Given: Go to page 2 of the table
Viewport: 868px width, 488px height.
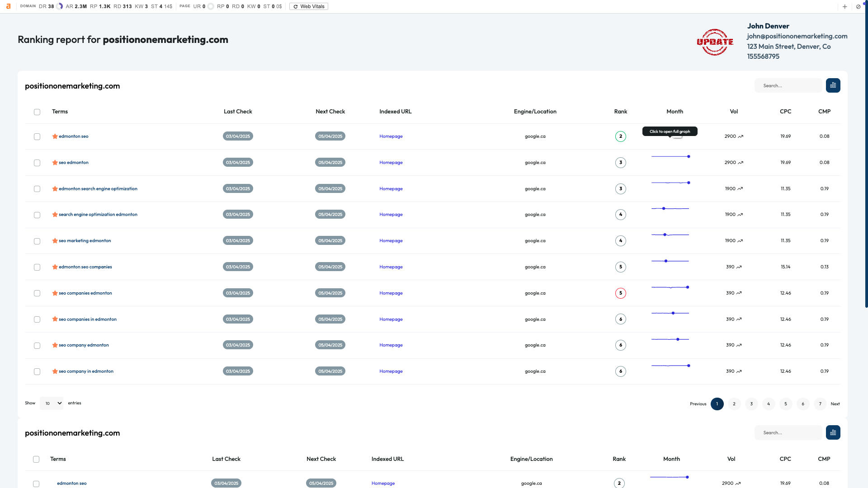Looking at the screenshot, I should coord(734,404).
